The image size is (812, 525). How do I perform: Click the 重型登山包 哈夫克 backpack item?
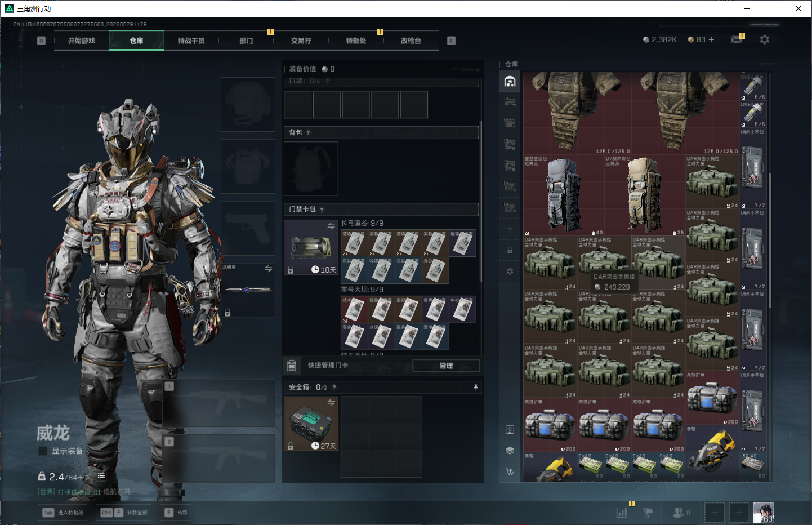pyautogui.click(x=564, y=195)
